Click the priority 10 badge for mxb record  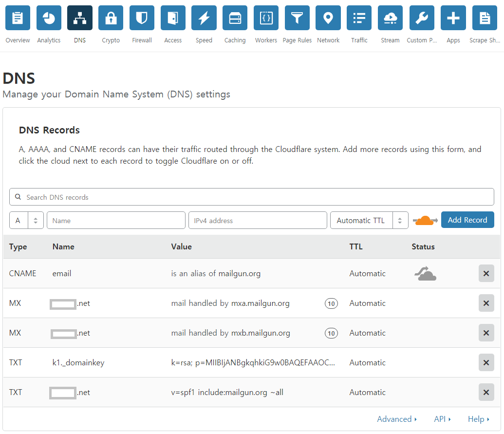331,333
